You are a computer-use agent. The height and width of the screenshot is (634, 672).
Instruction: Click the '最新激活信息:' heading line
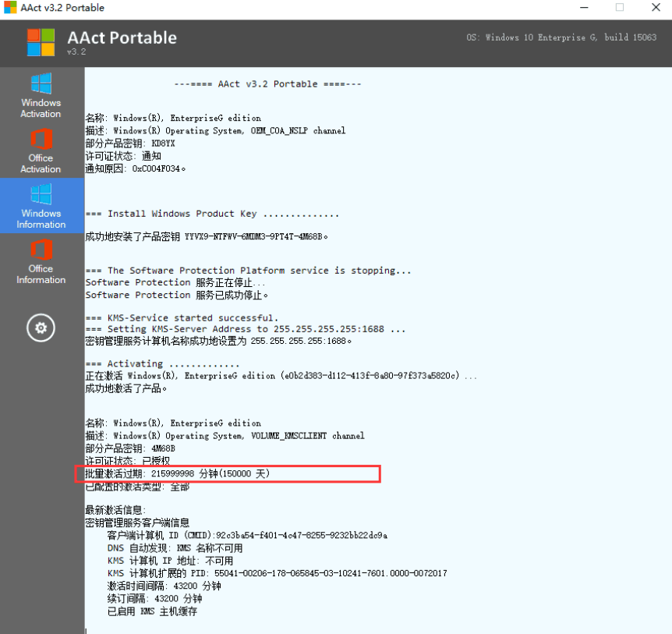115,510
